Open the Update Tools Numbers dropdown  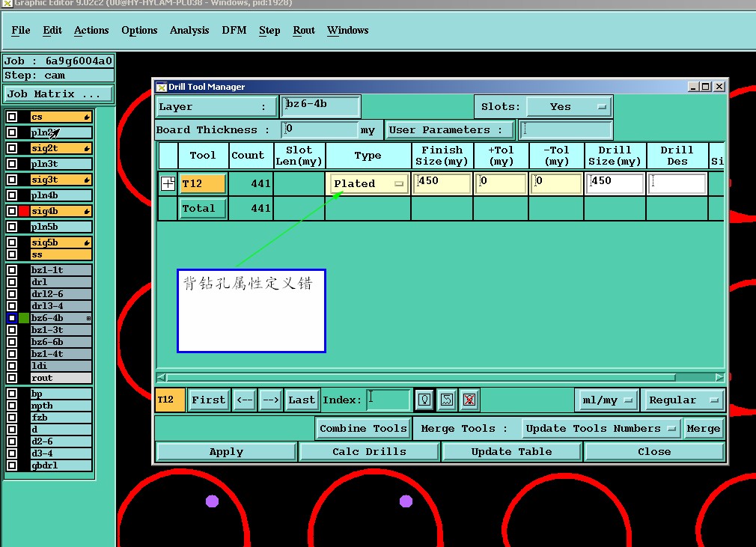click(601, 429)
